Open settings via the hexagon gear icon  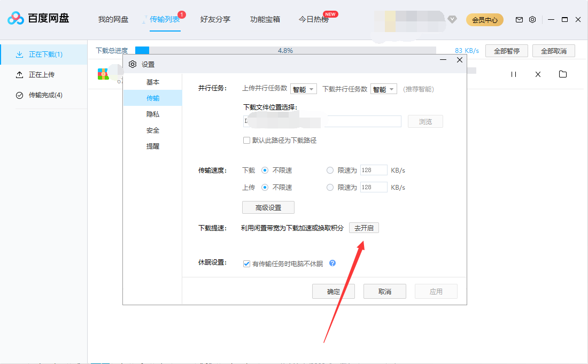[x=532, y=20]
